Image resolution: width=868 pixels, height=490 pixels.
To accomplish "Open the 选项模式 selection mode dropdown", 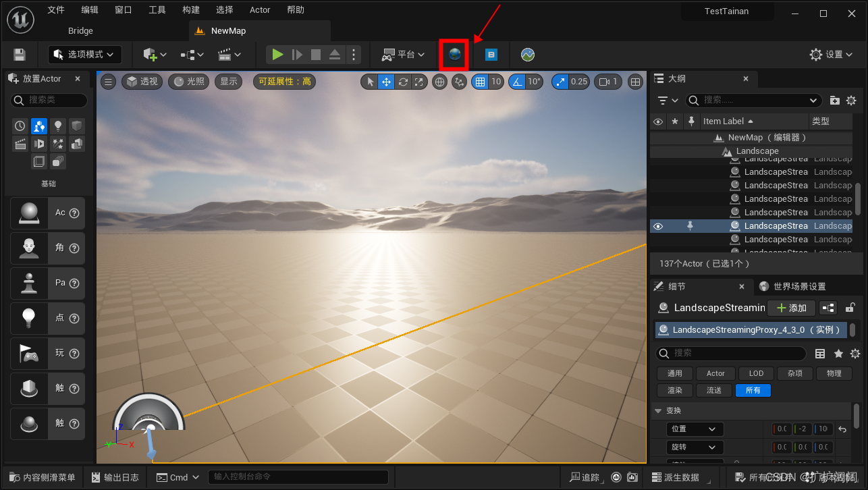I will pos(84,54).
